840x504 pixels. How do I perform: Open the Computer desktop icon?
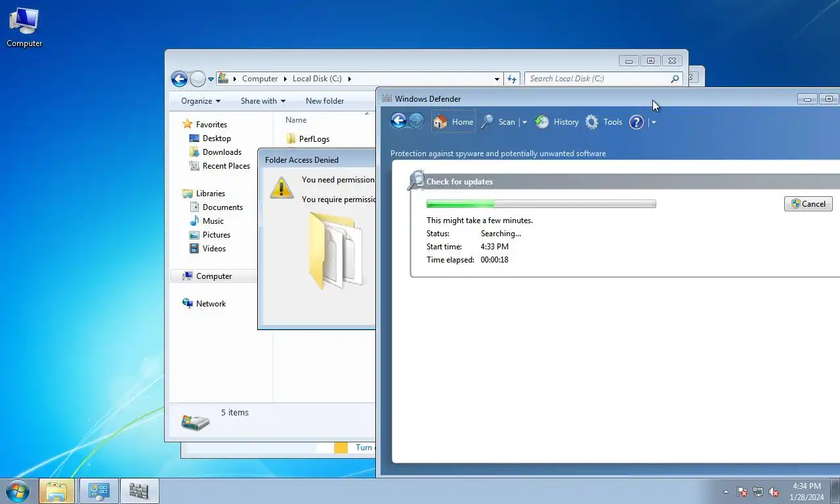pyautogui.click(x=24, y=28)
